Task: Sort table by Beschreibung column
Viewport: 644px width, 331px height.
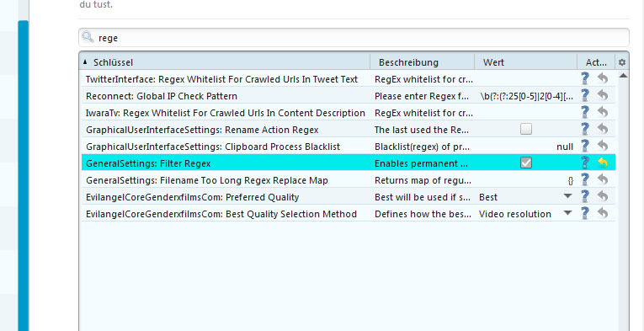Action: pos(423,62)
